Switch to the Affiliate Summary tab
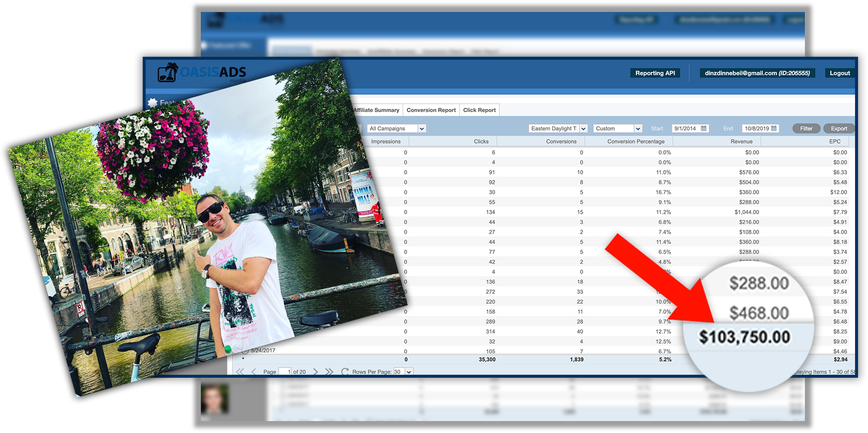 (x=376, y=110)
